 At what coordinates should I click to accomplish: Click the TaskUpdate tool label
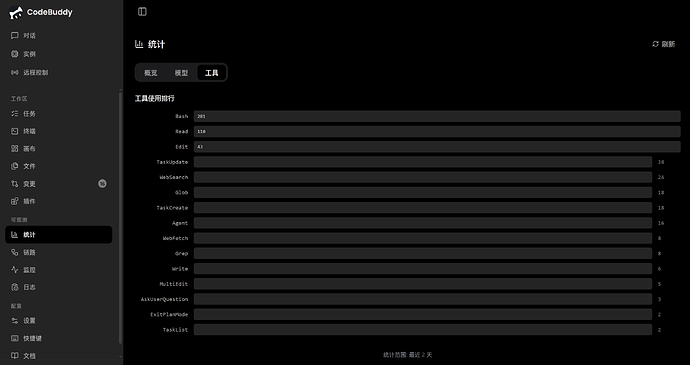(x=172, y=162)
